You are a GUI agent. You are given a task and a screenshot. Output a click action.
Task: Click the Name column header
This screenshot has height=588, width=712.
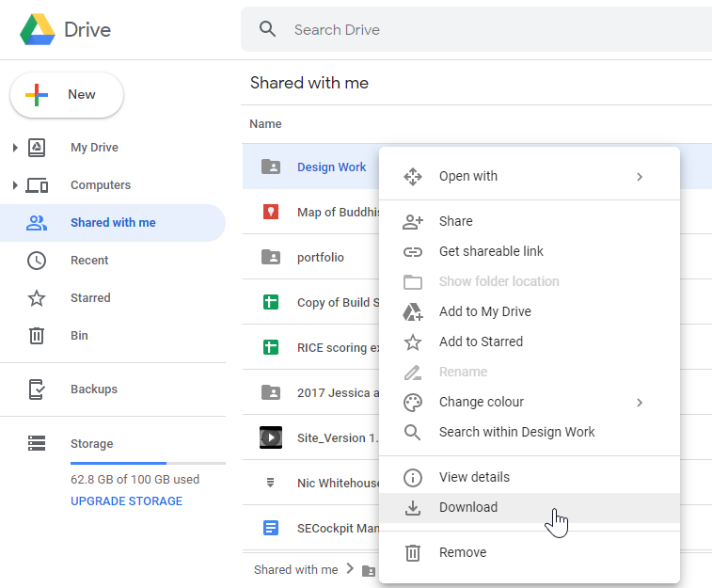coord(265,123)
